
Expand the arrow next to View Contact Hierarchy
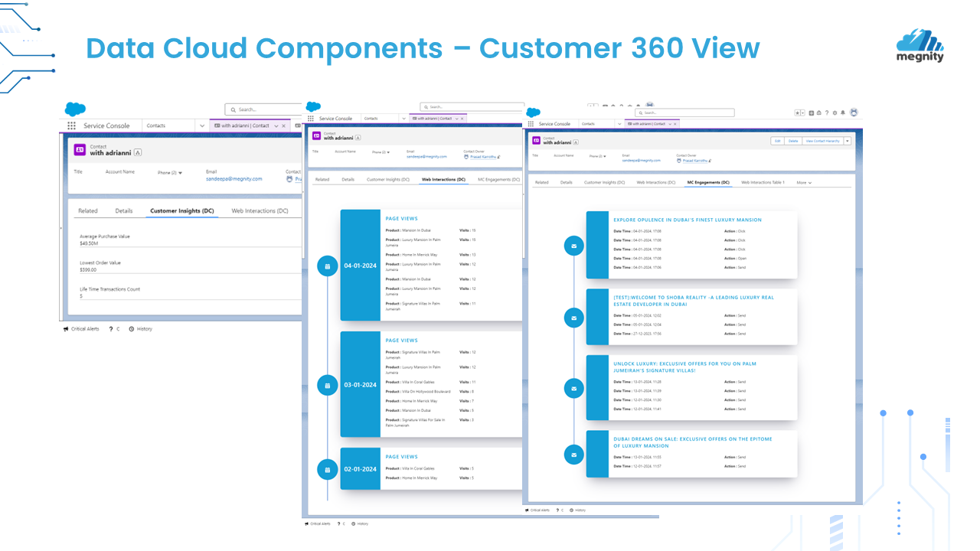(846, 141)
